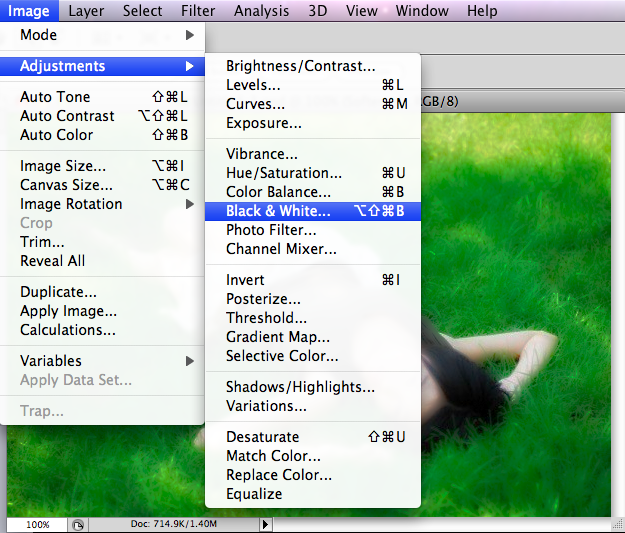Select Black & White adjustment

coord(313,211)
